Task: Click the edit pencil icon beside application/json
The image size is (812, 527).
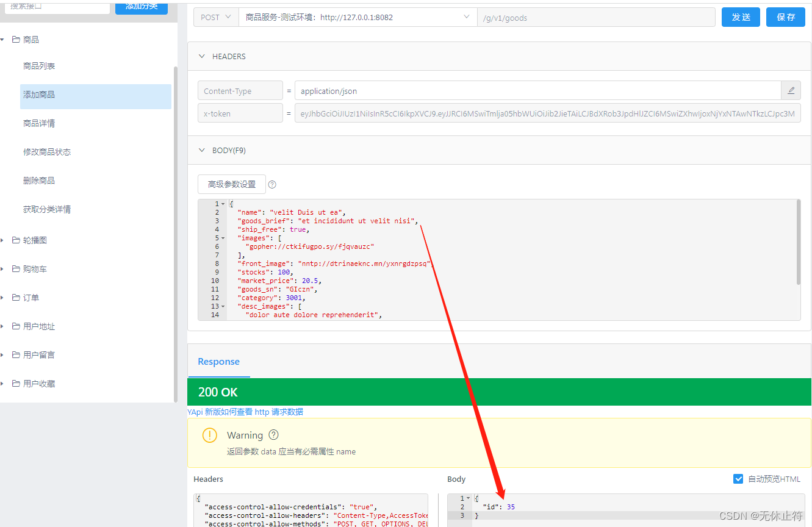Action: [x=791, y=90]
